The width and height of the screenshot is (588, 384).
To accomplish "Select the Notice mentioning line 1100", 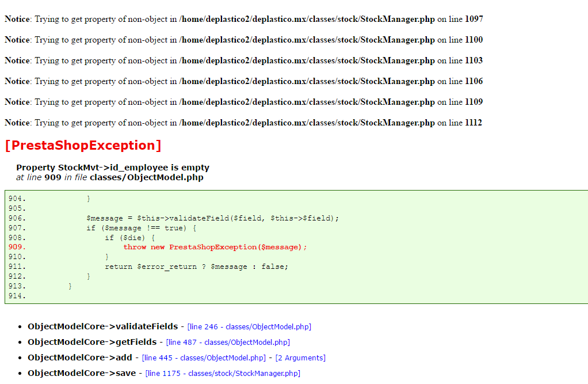I will coord(244,40).
